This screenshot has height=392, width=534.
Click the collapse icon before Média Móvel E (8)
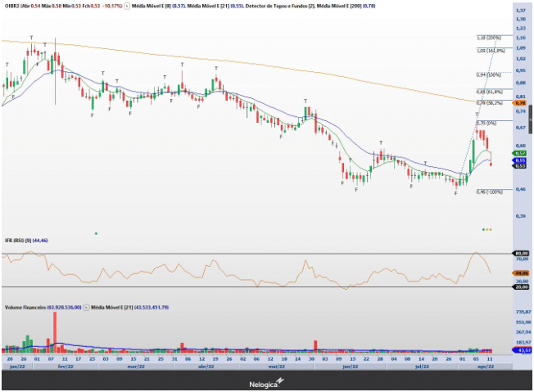tap(126, 6)
